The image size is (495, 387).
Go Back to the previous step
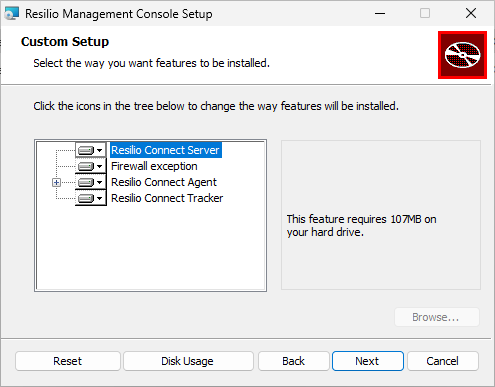pyautogui.click(x=294, y=361)
